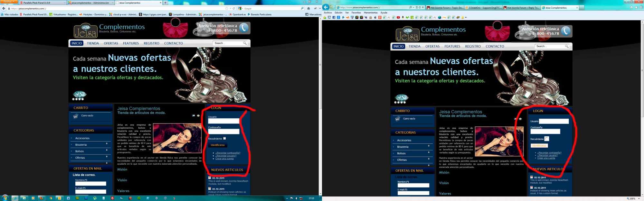Go back using Firefox's back arrow
Viewport: 644px width, 201px height.
point(4,8)
